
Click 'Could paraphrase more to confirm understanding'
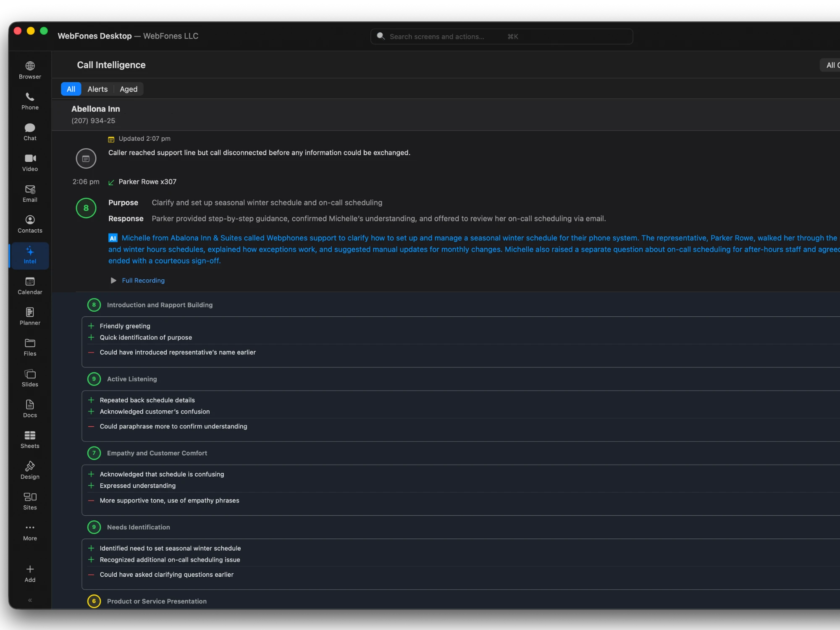coord(173,426)
